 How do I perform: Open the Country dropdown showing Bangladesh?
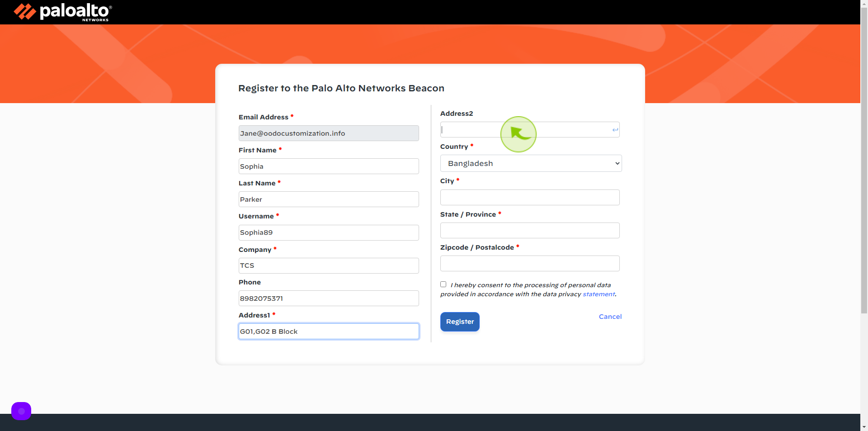click(x=531, y=163)
